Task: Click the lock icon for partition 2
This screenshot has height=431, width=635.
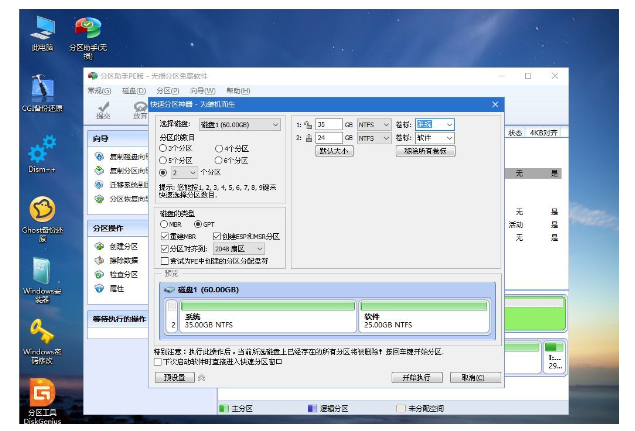Action: tap(309, 138)
